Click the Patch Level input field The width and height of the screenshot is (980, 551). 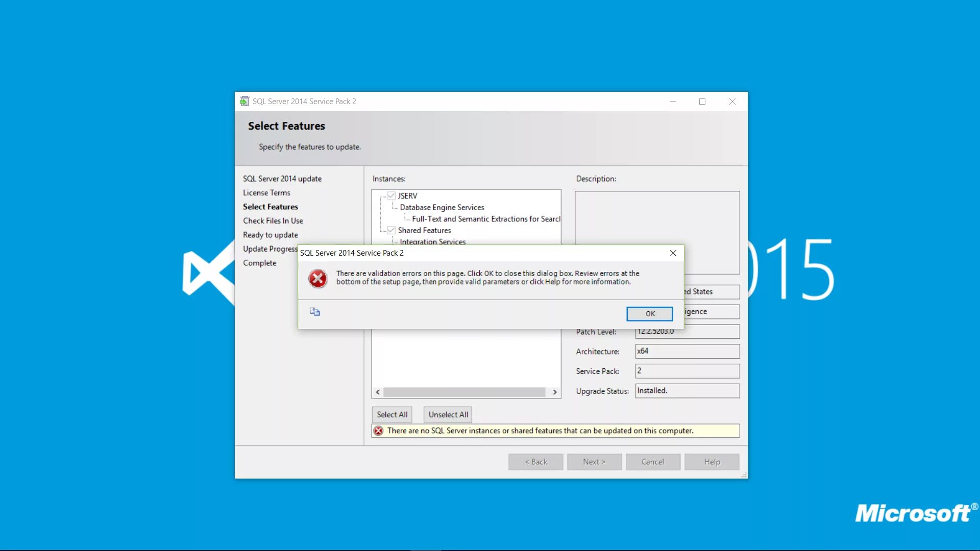click(x=687, y=331)
